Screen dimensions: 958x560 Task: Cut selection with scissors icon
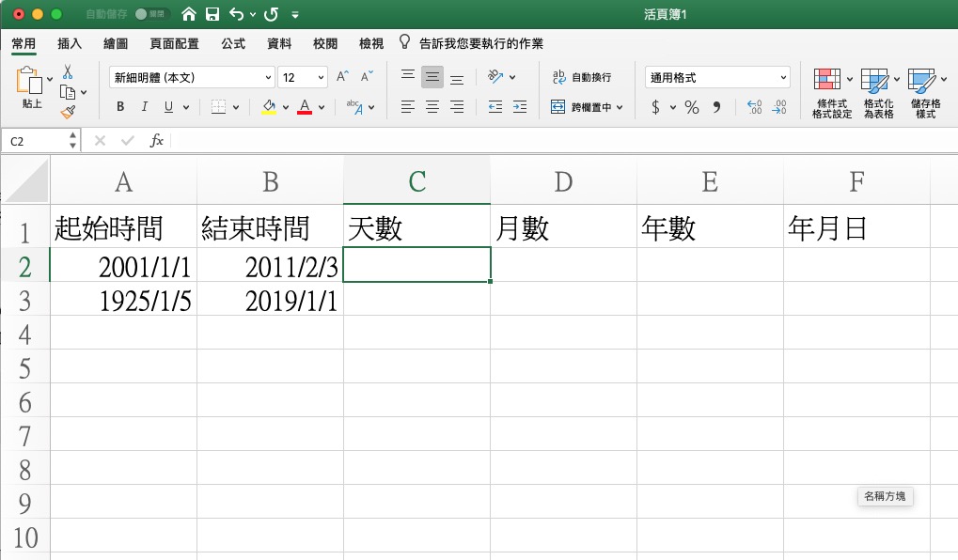click(x=68, y=72)
